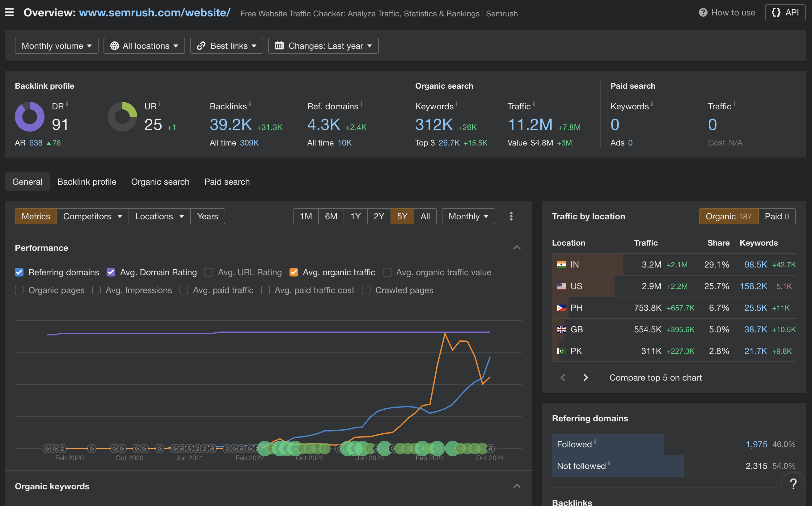The image size is (812, 506).
Task: Switch to Backlink profile tab
Action: coord(87,182)
